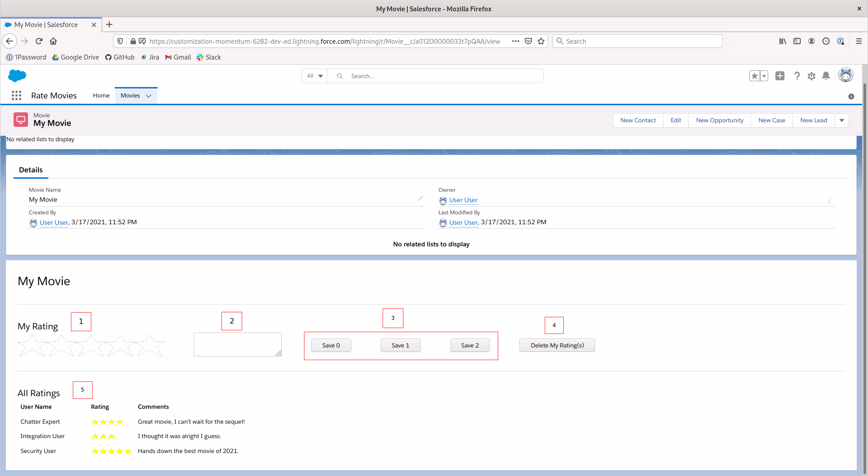Click the Movie record icon
The image size is (868, 476).
tap(21, 120)
